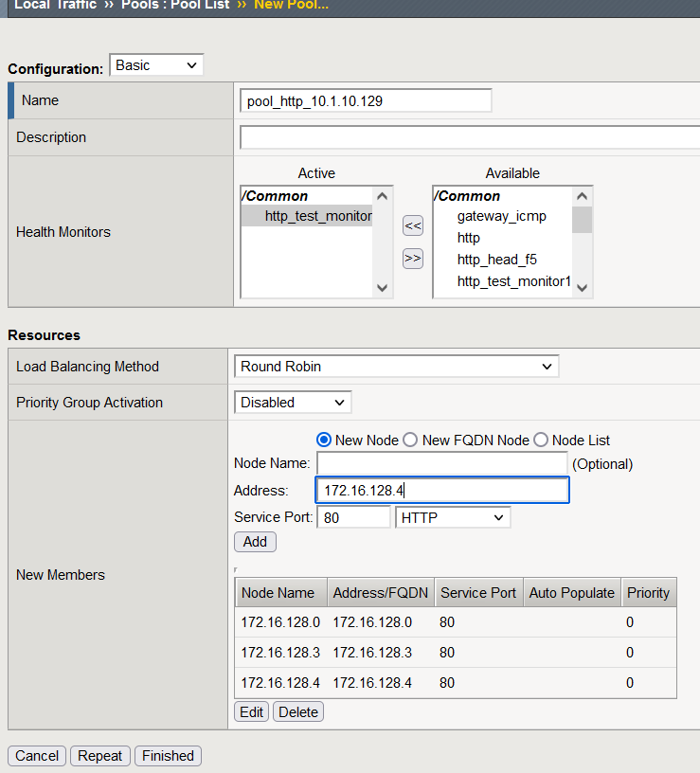Select gateway_icmp in Available monitors list
Image resolution: width=700 pixels, height=773 pixels.
(x=501, y=216)
